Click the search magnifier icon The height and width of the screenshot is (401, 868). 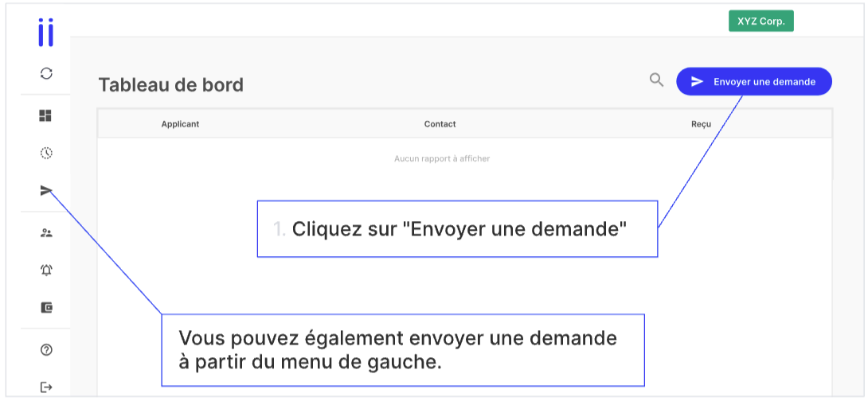tap(656, 80)
